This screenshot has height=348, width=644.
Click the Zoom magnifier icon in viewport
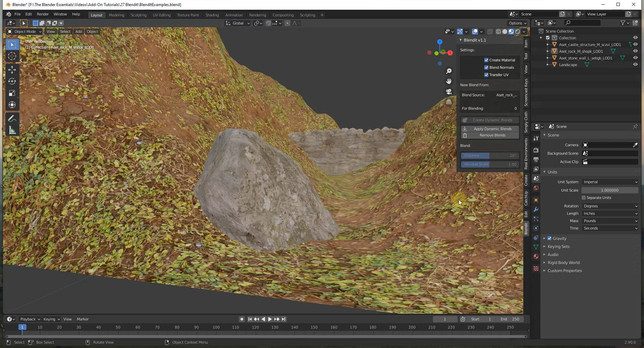pos(449,71)
